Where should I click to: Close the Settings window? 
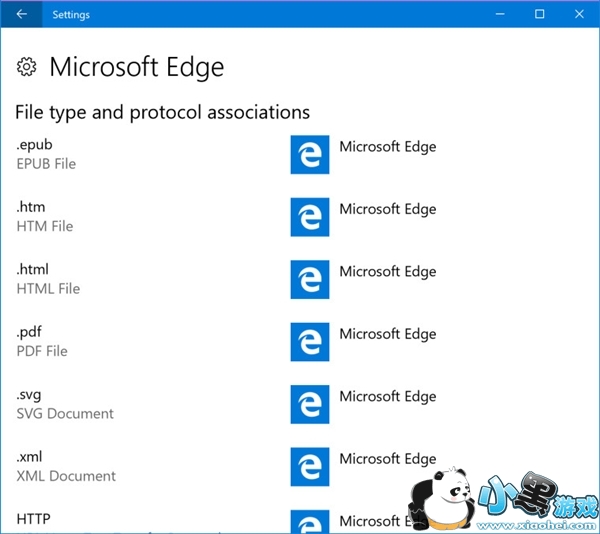point(581,14)
